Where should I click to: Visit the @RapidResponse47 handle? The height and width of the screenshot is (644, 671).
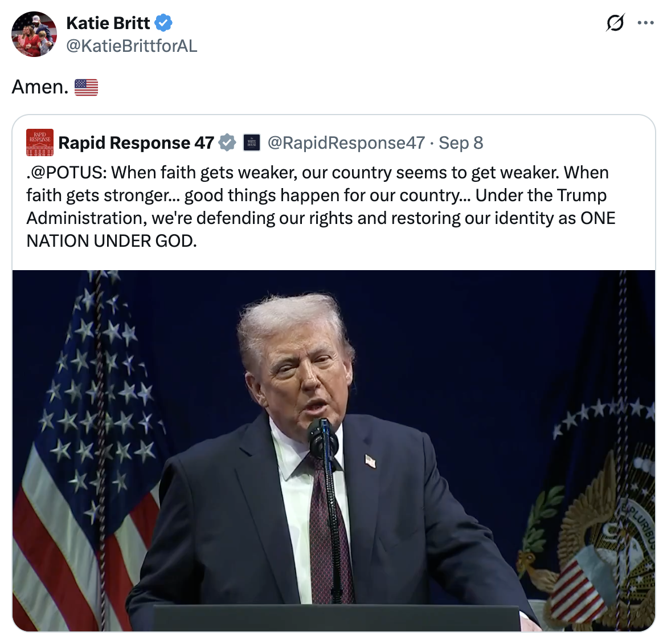pos(346,142)
